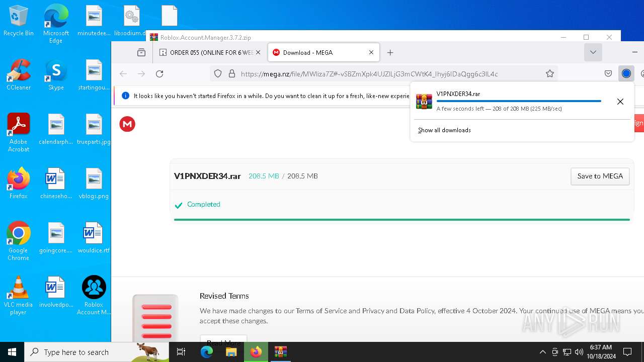Open Firefox desktop shortcut
The width and height of the screenshot is (644, 362).
tap(19, 184)
